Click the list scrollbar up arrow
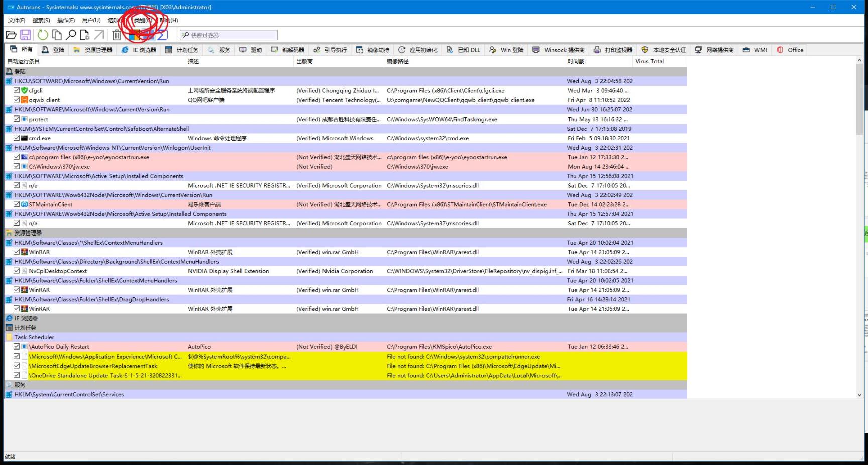Image resolution: width=868 pixels, height=465 pixels. tap(859, 60)
